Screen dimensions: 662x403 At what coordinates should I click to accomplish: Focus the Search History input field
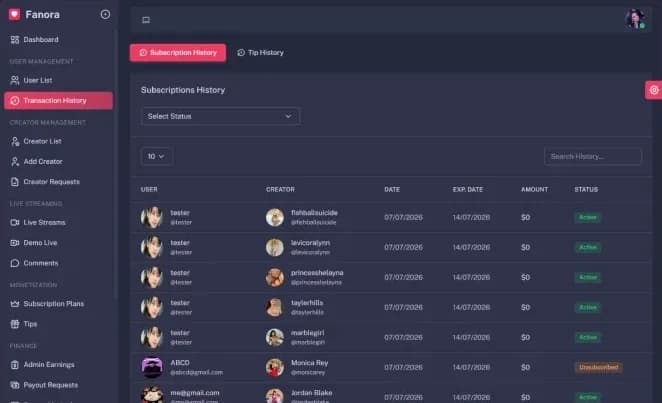click(x=593, y=157)
